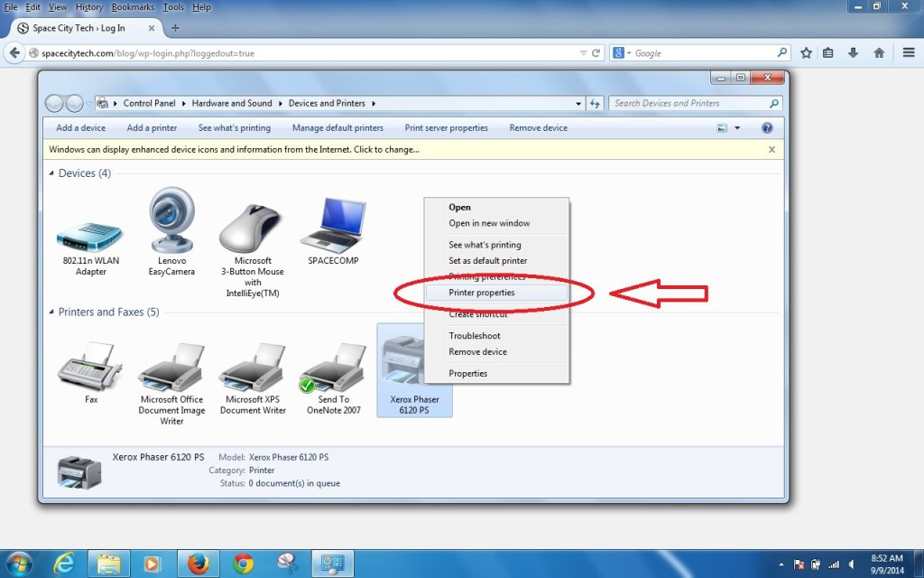
Task: Select Microsoft Office Document Image Writer icon
Action: click(171, 368)
